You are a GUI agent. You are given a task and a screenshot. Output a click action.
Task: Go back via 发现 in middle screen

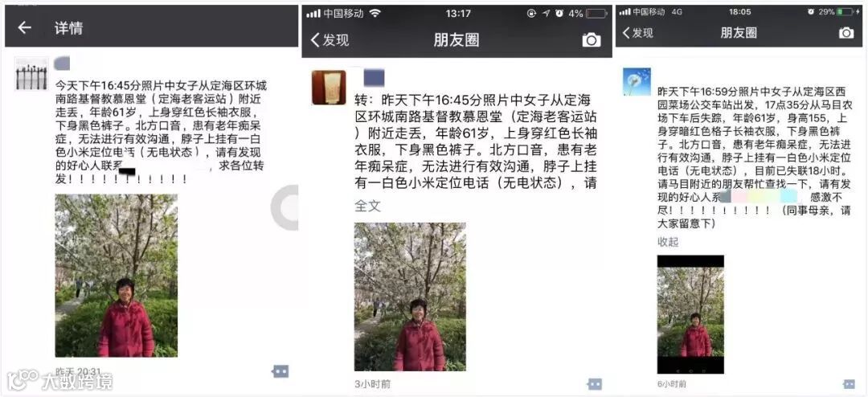point(330,40)
